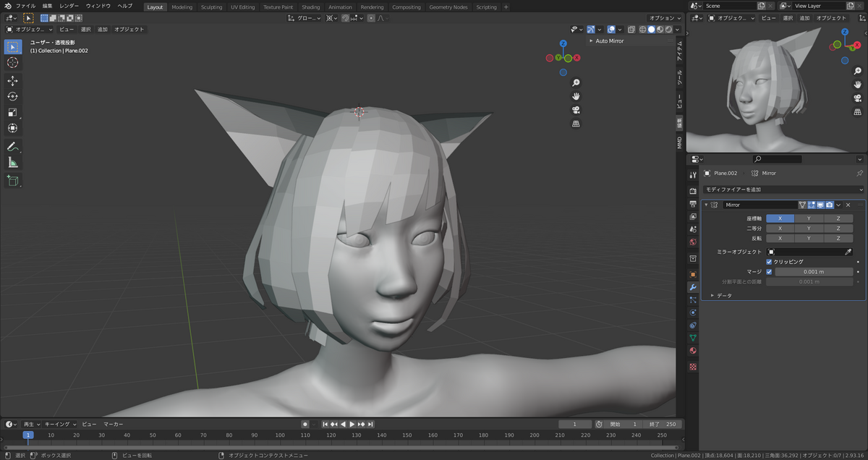The image size is (868, 460).
Task: Open the Tool properties tab (wrench-screwdriver icon)
Action: pos(693,175)
